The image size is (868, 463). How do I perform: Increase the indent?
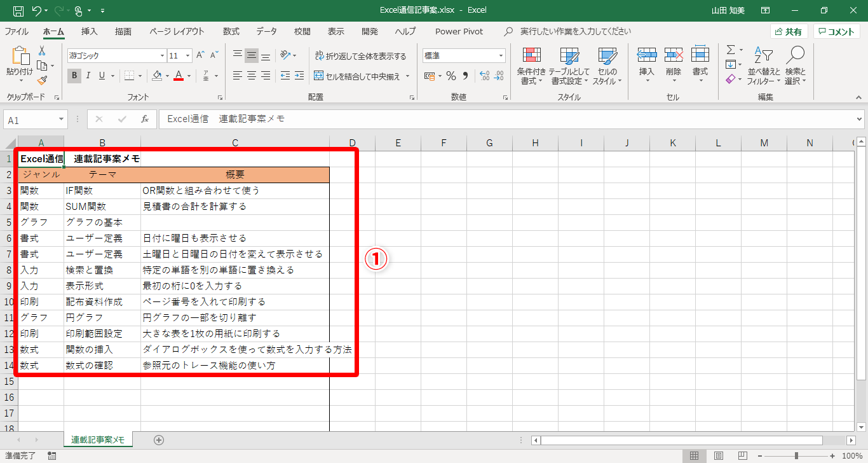click(299, 76)
